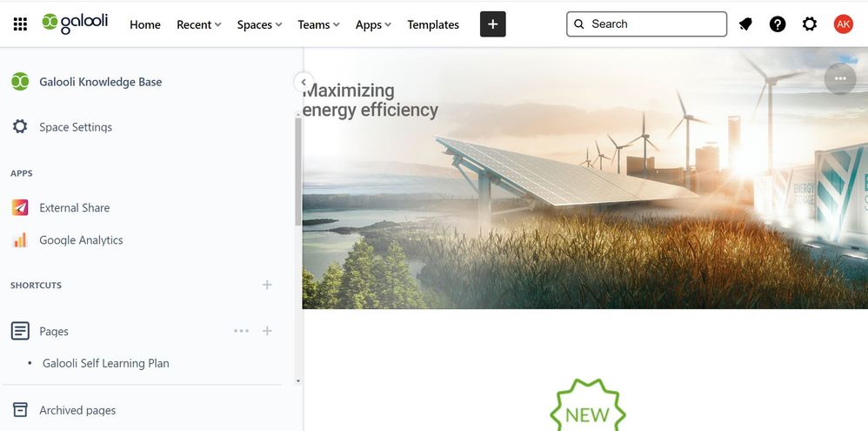Click the 'Maximizing energy efficiency' heading
The height and width of the screenshot is (431, 868).
pyautogui.click(x=371, y=100)
